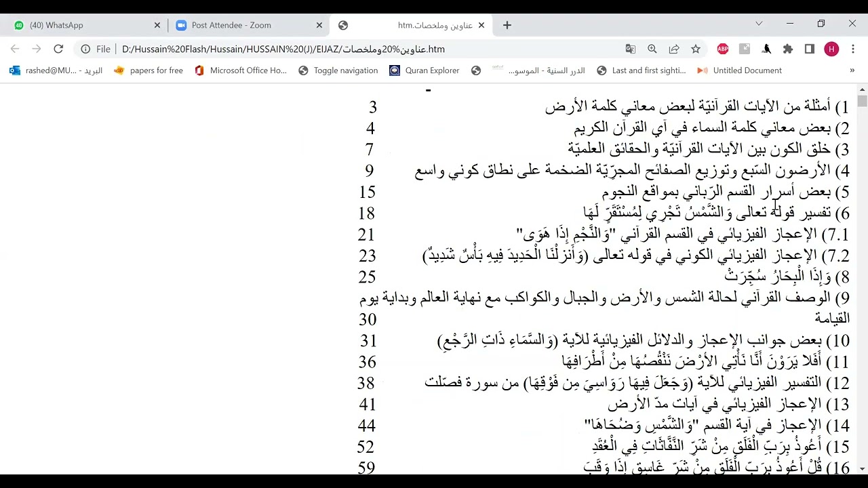Click entry 10 والسماء ذات الرجع
The image size is (868, 488).
coord(643,340)
